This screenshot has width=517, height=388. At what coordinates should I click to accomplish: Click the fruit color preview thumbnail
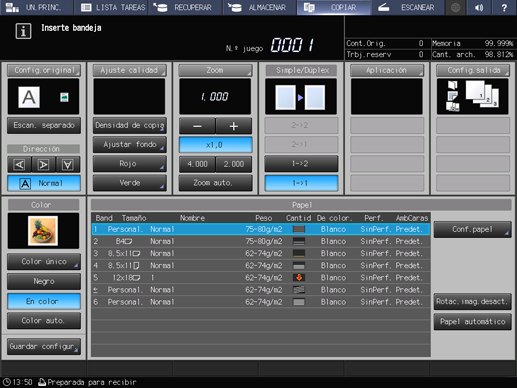(43, 231)
